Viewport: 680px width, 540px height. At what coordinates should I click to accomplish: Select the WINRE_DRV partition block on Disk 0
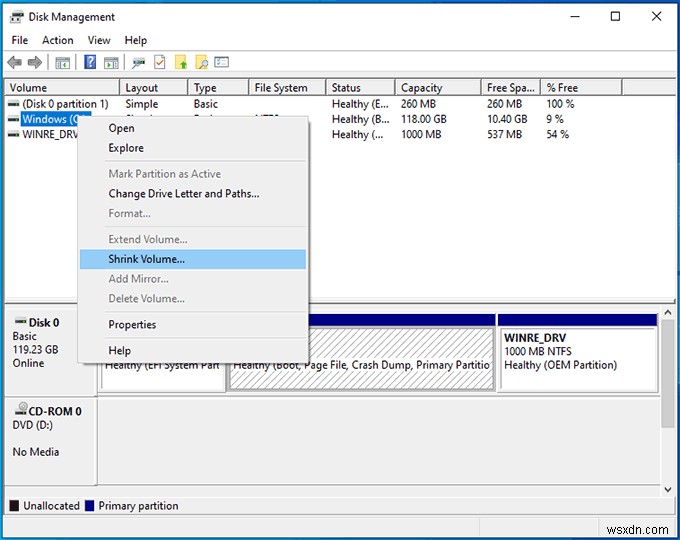577,353
